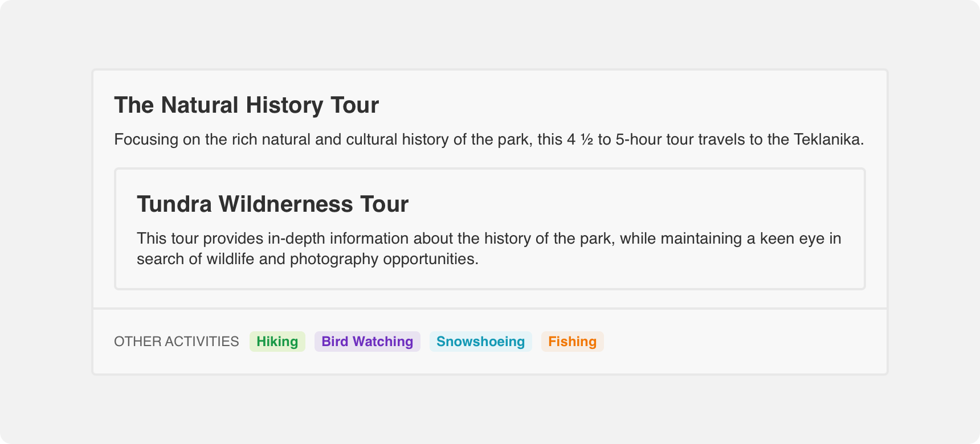Click the word ACTIVITIES in the footer label
The image size is (980, 444).
pyautogui.click(x=202, y=342)
